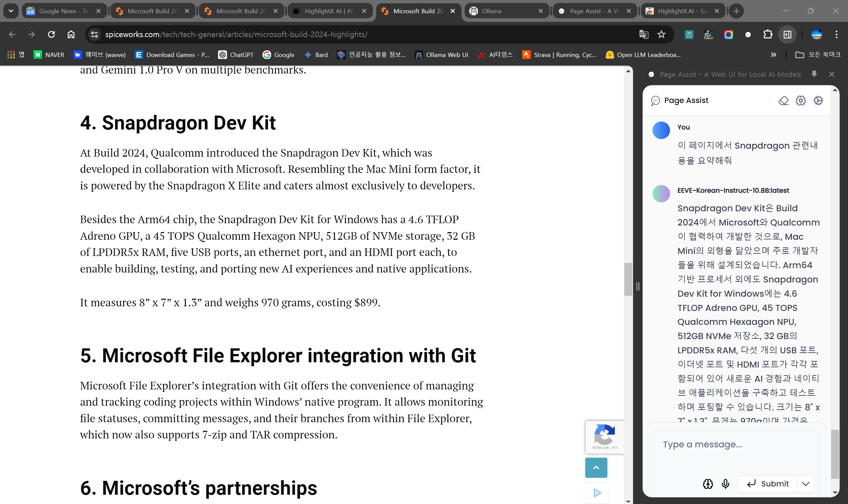The width and height of the screenshot is (848, 504).
Task: Switch to the Ollama tab
Action: tap(506, 11)
